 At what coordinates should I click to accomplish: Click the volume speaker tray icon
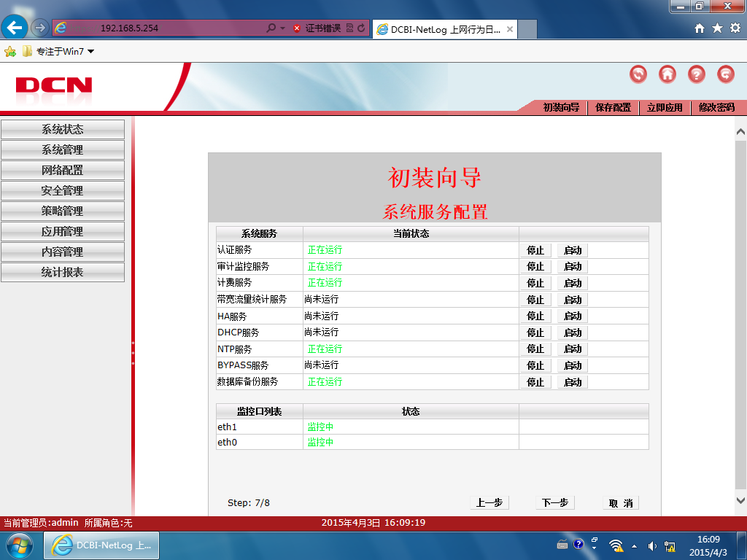coord(651,546)
